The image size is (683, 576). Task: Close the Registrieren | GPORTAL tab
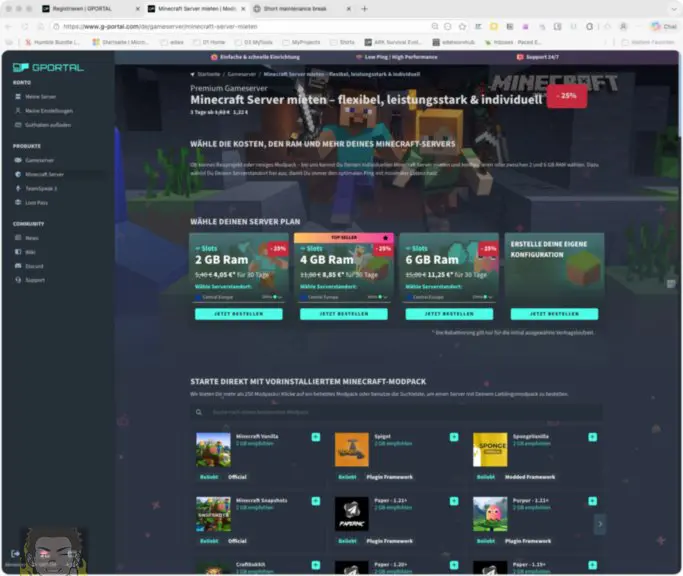(x=138, y=9)
